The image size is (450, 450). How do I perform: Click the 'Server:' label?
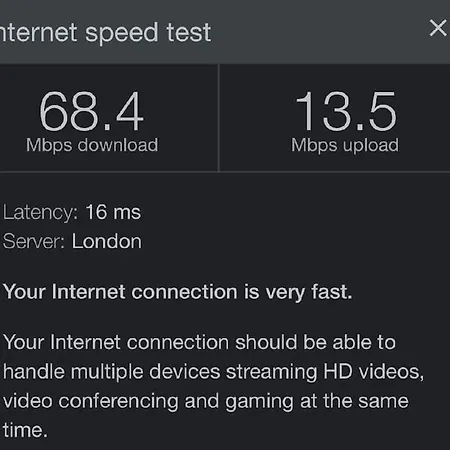(34, 241)
